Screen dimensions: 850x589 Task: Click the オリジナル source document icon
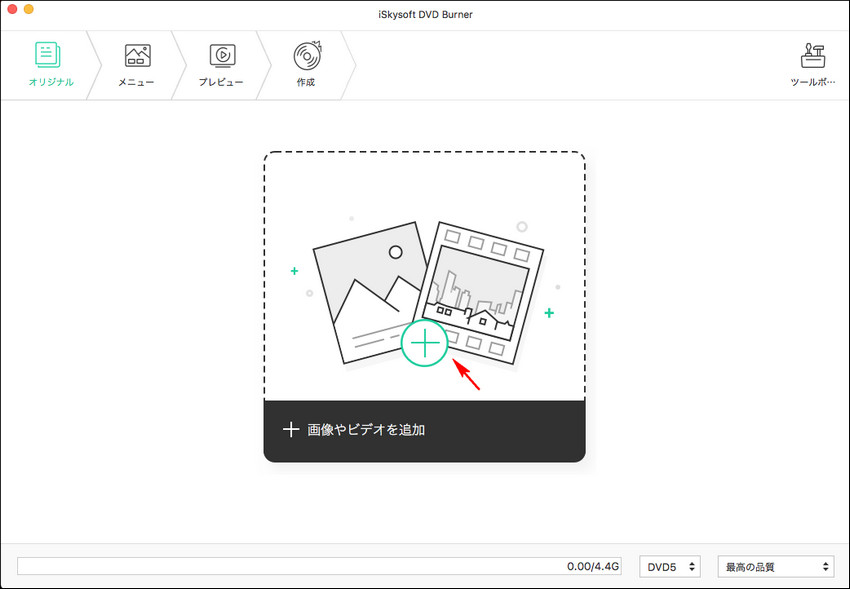(47, 56)
